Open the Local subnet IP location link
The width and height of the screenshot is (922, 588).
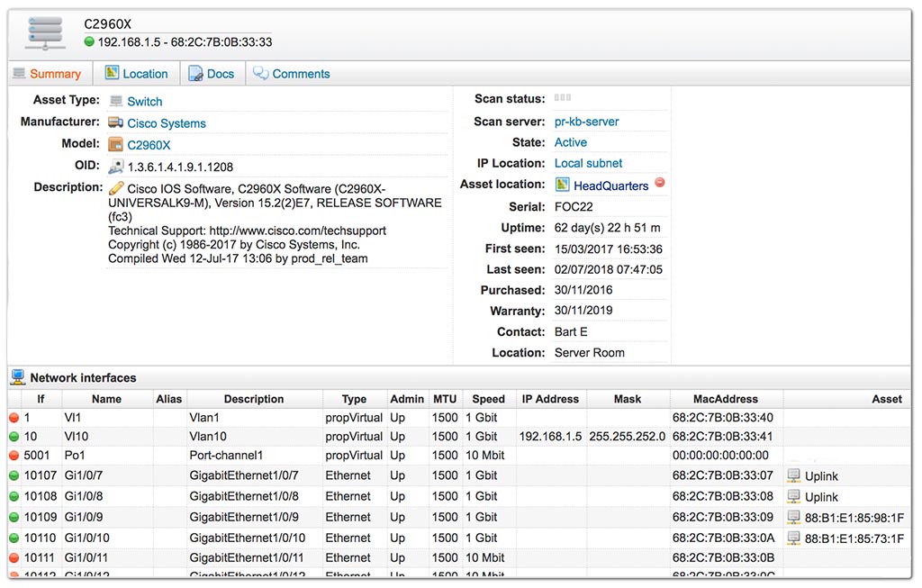(x=588, y=164)
